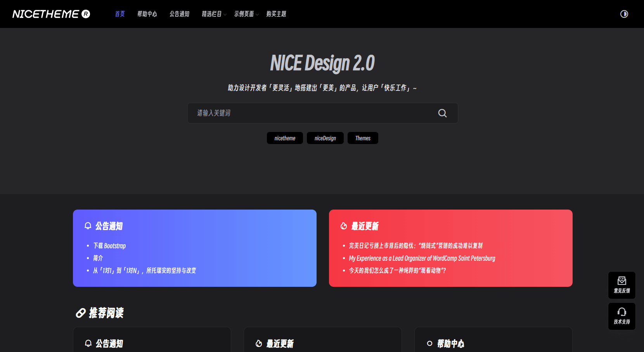Open 公告通知 in the top navigation
The width and height of the screenshot is (644, 352).
[179, 14]
